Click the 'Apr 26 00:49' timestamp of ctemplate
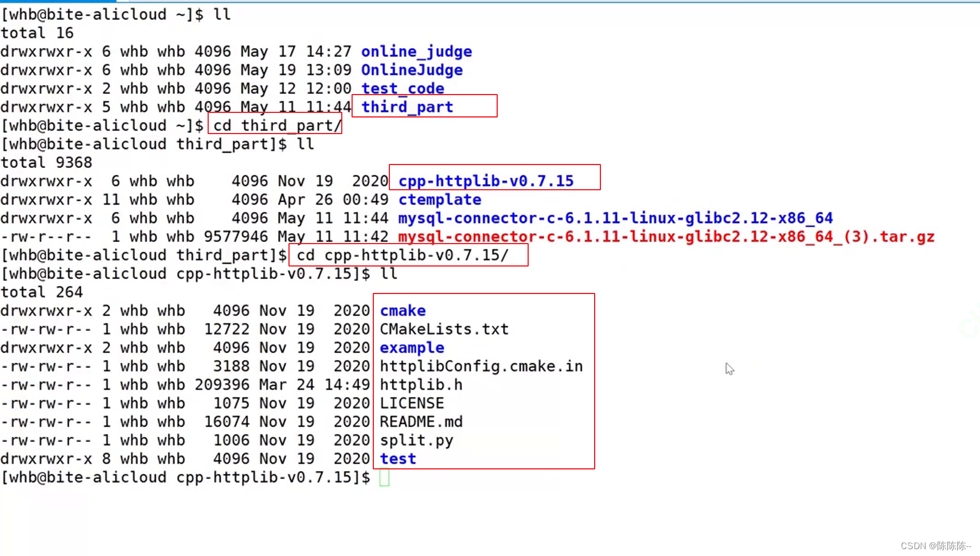 tap(333, 199)
